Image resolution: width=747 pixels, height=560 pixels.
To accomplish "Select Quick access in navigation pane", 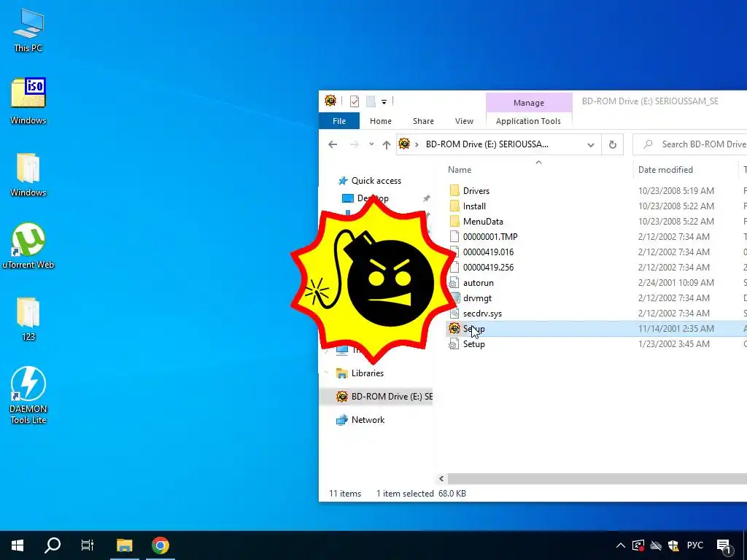I will 376,181.
